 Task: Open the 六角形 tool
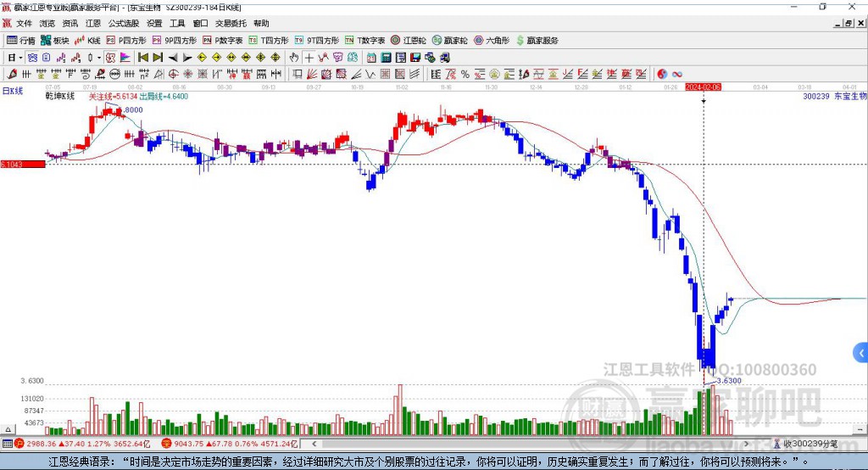coord(492,41)
